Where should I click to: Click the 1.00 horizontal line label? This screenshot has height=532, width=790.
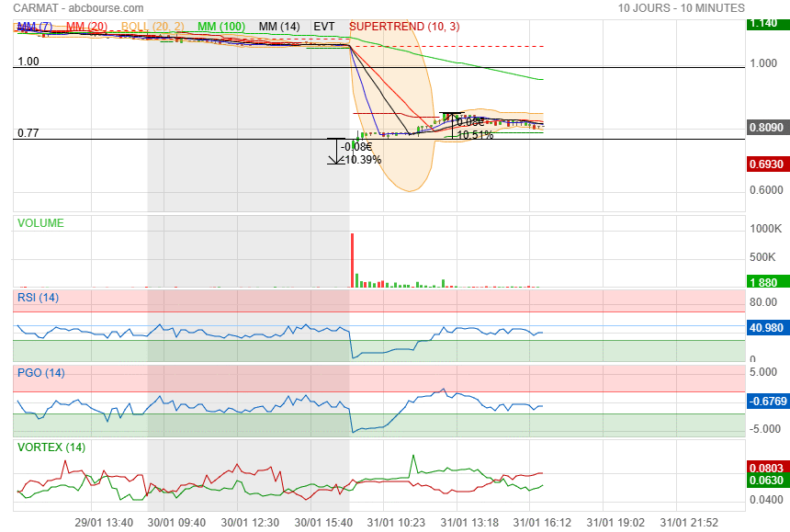click(28, 62)
